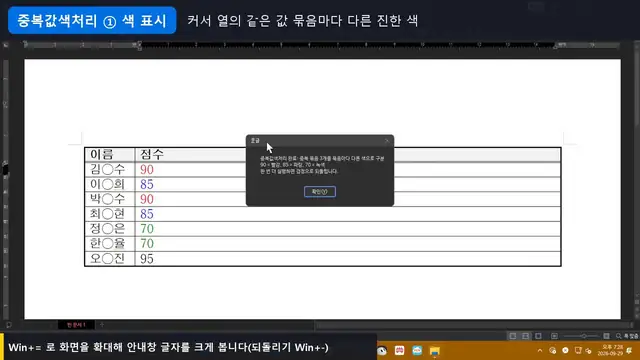640x360 pixels.
Task: Click the red 90 score in 박○수 row
Action: pos(147,199)
